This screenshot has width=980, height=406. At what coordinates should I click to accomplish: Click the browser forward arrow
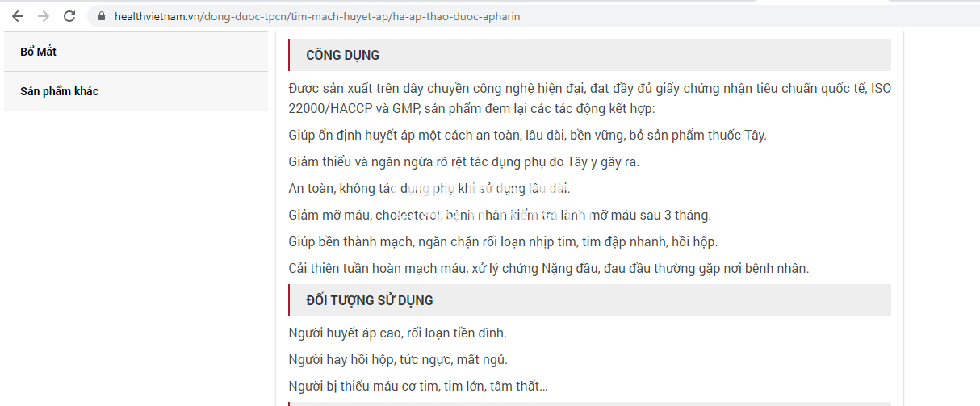point(44,16)
